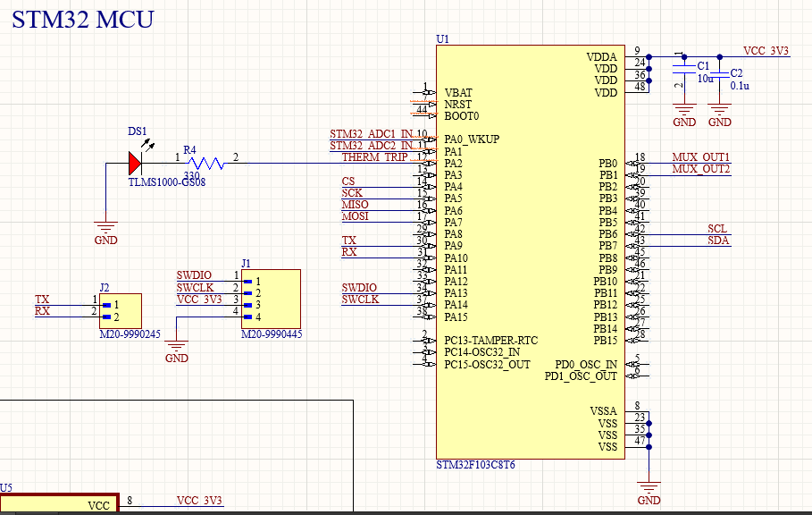Select the SCL net label on PB6
Screen dimensions: 812x515
(717, 229)
